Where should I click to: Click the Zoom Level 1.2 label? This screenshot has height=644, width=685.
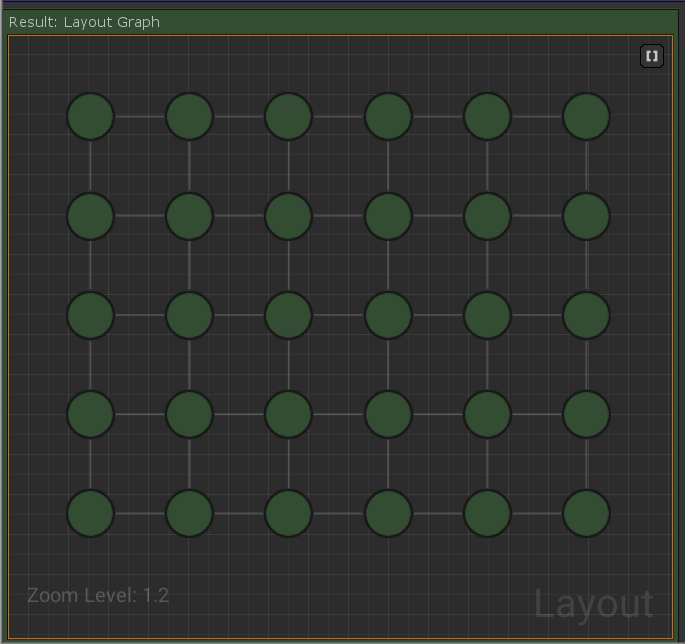point(98,596)
